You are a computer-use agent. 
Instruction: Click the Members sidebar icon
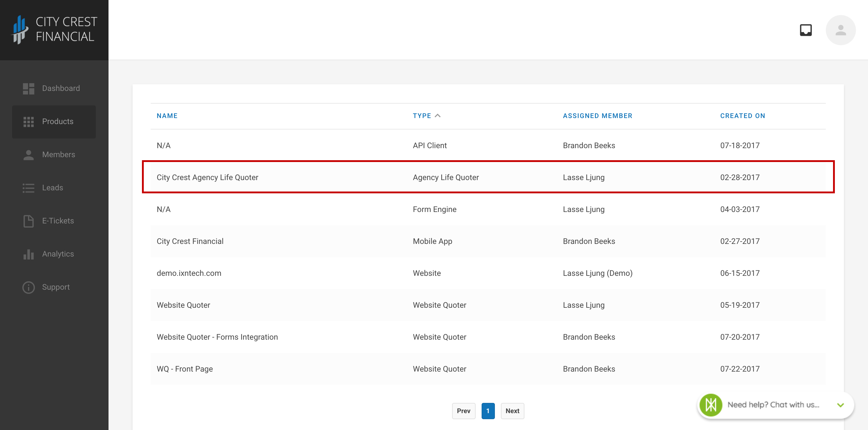pos(28,154)
